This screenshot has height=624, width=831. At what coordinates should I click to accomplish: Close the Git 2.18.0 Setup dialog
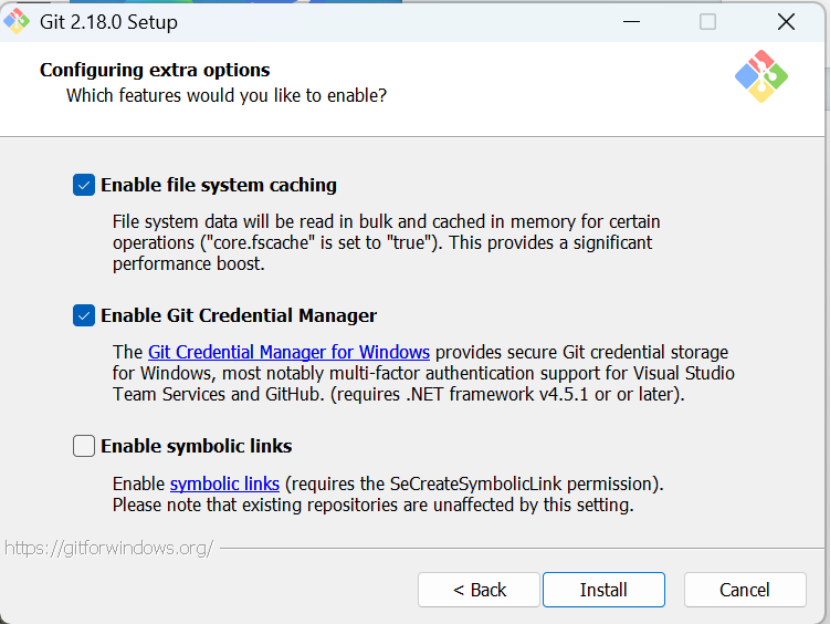tap(786, 22)
